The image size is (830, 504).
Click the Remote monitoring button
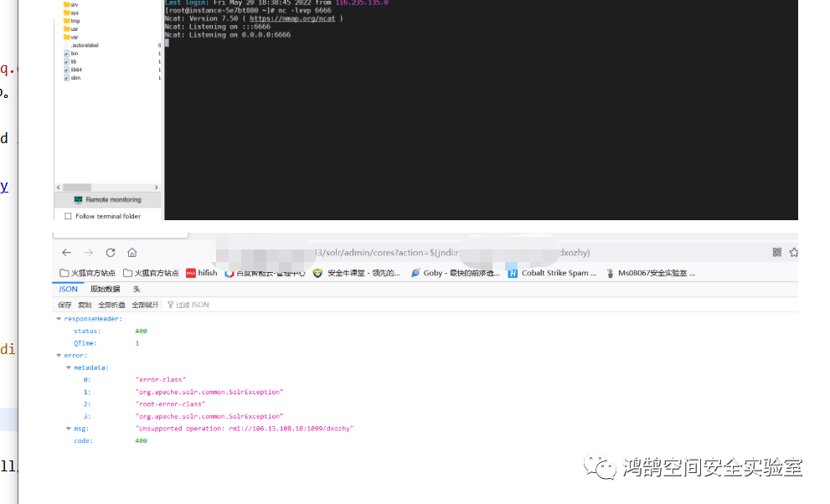tap(107, 200)
